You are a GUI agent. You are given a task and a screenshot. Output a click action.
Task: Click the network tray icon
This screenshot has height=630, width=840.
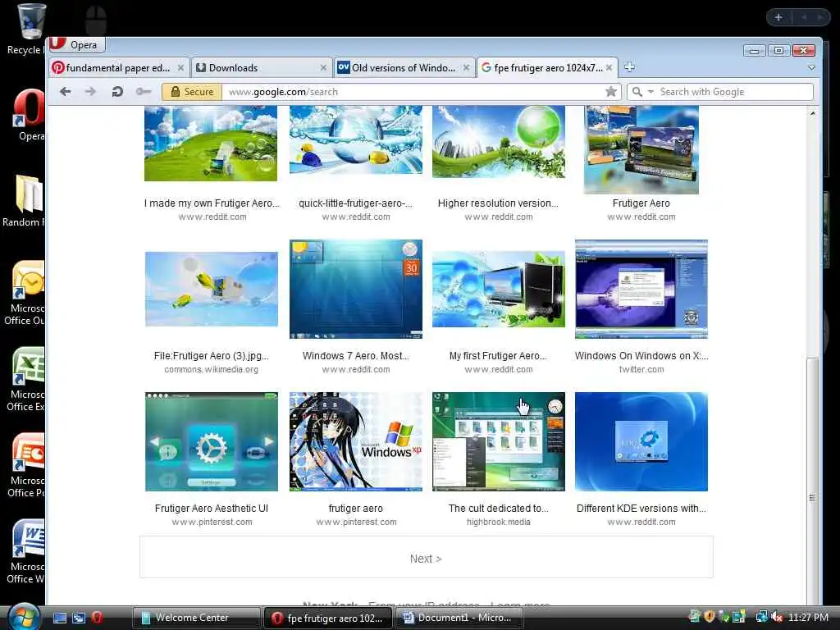(760, 617)
